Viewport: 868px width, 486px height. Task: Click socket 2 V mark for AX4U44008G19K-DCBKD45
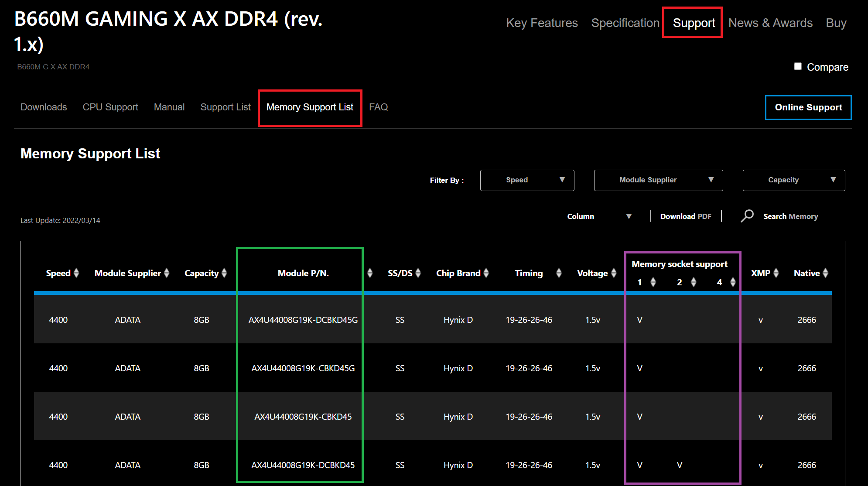click(680, 465)
